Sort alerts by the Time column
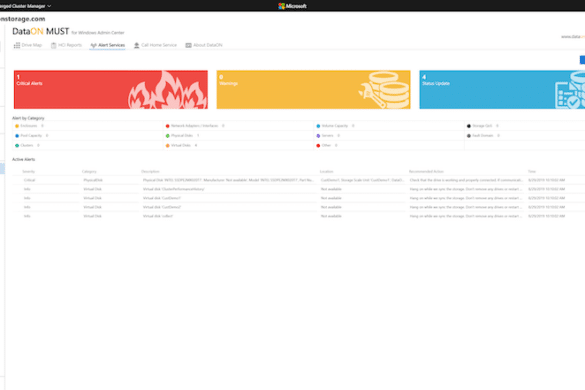The height and width of the screenshot is (390, 585). click(532, 172)
